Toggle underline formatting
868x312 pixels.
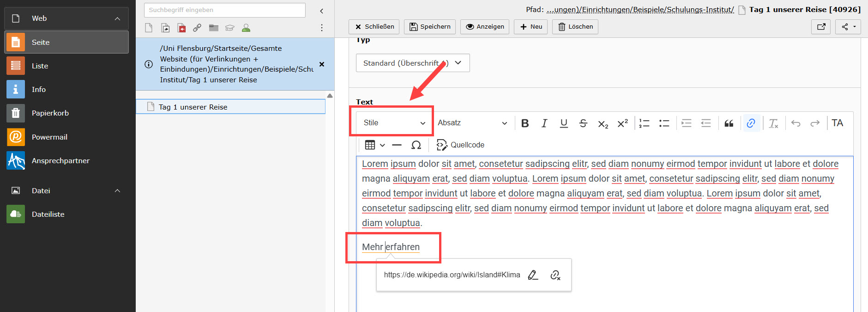coord(564,123)
